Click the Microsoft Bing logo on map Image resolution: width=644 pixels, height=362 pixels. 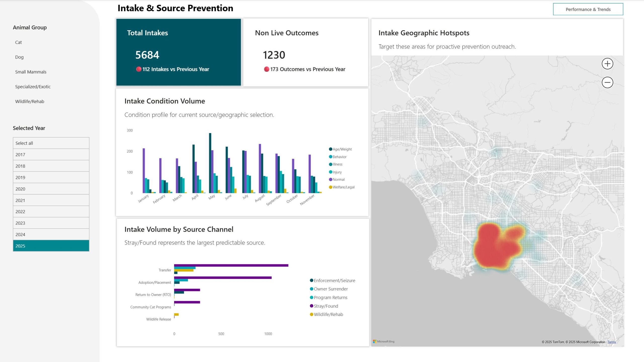click(384, 341)
